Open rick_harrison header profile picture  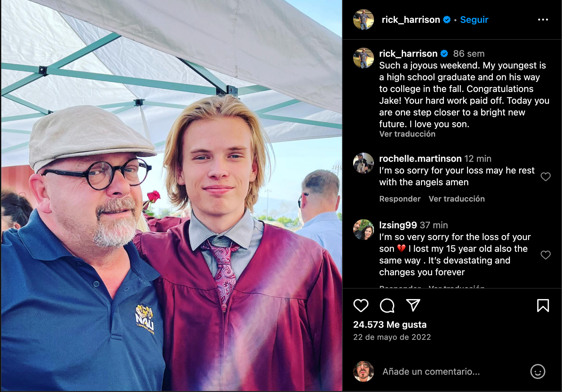[363, 20]
